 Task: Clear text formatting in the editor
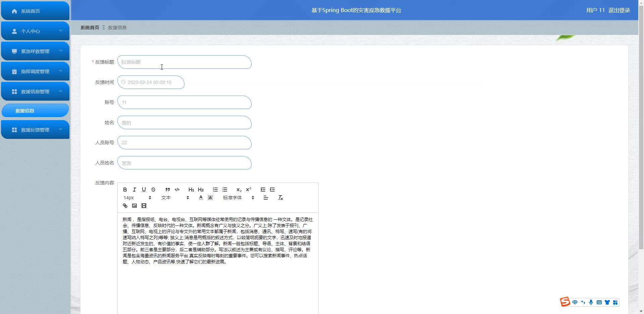tap(281, 198)
